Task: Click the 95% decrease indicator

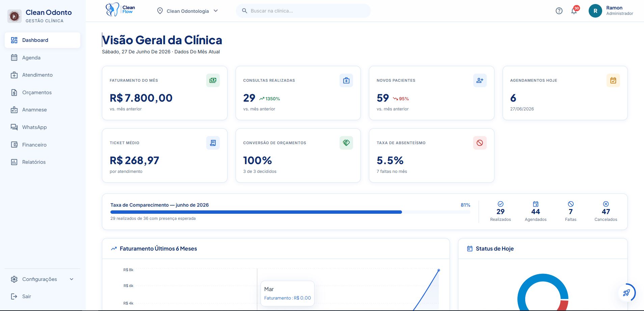Action: 401,99
